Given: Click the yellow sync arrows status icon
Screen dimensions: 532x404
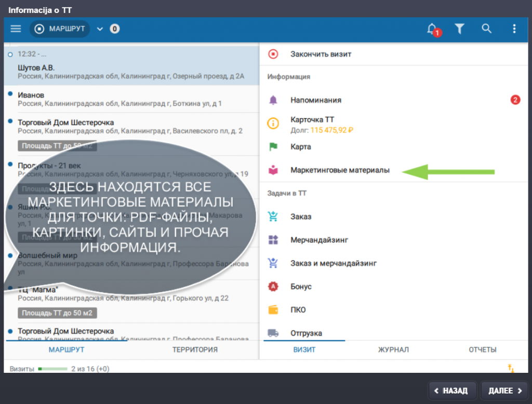Looking at the screenshot, I should [x=511, y=368].
